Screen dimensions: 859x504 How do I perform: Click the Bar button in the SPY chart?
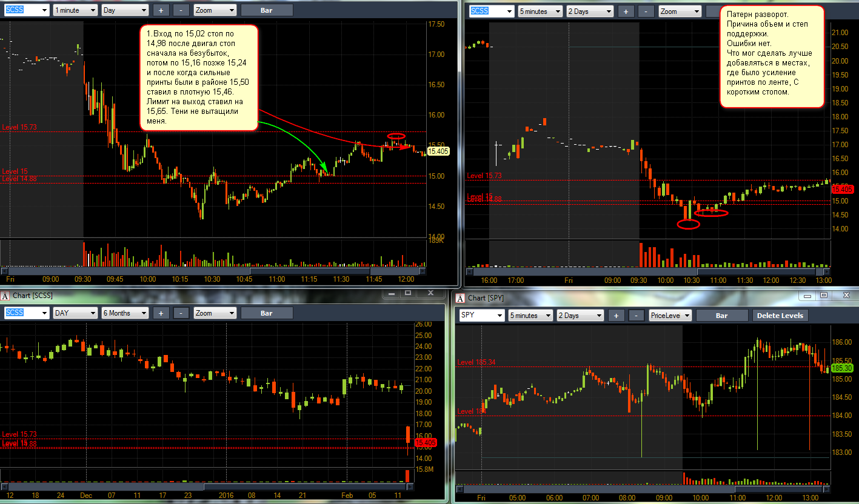pos(721,316)
